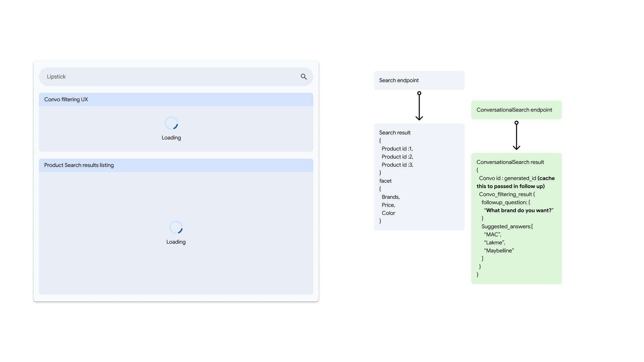Select the "MAC" suggested answer
Image resolution: width=644 pixels, height=362 pixels.
click(x=492, y=235)
